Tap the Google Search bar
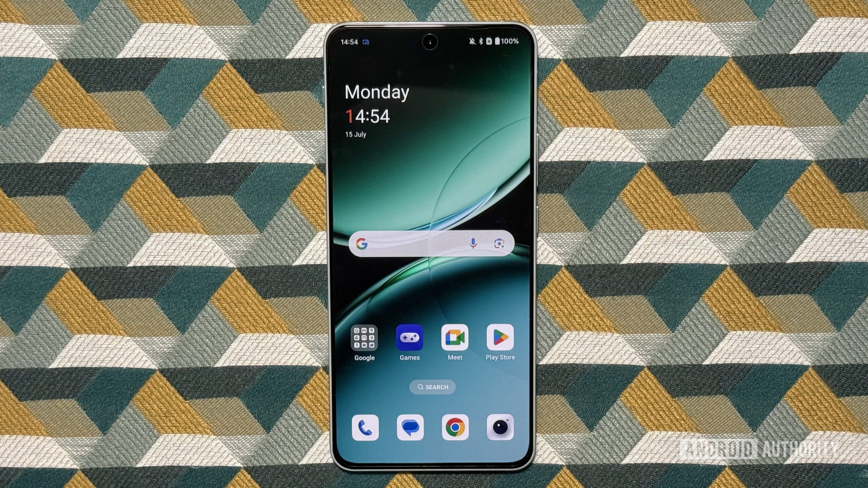 click(434, 243)
